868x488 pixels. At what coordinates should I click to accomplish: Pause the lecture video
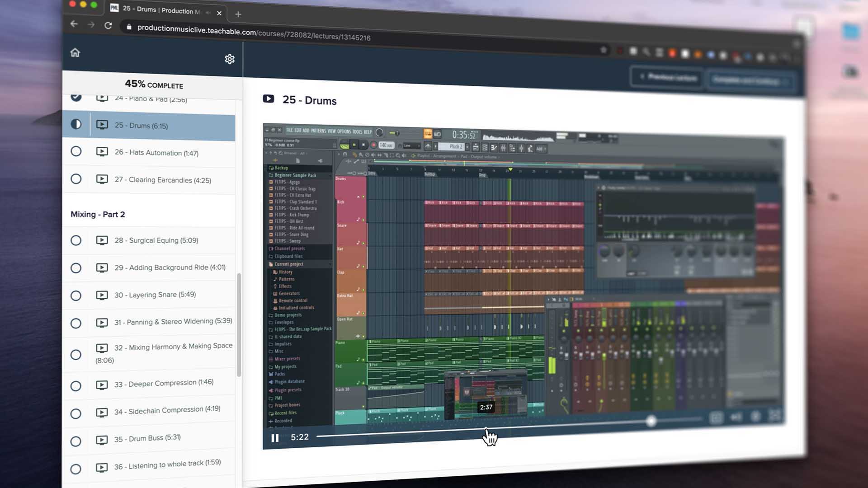275,438
